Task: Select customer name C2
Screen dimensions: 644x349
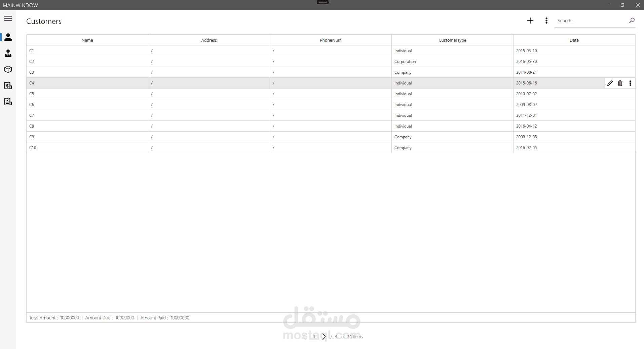Action: pos(32,62)
